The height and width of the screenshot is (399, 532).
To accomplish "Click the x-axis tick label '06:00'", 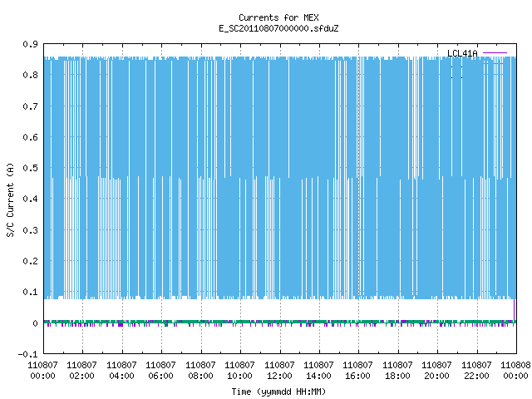I will (160, 376).
